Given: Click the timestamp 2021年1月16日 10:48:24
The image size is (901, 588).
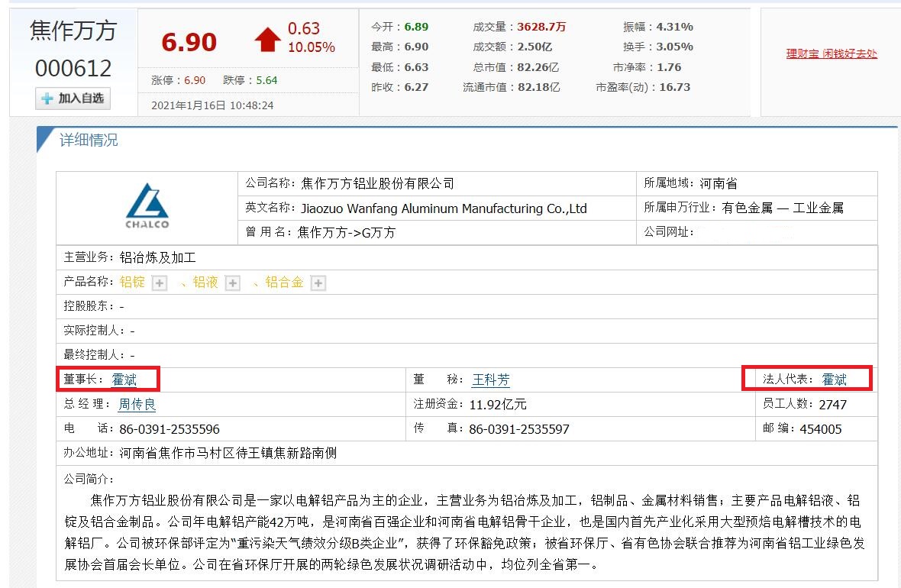Looking at the screenshot, I should tap(212, 105).
